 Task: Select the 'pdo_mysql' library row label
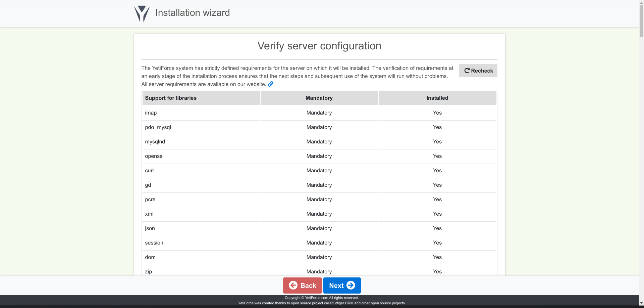point(158,127)
